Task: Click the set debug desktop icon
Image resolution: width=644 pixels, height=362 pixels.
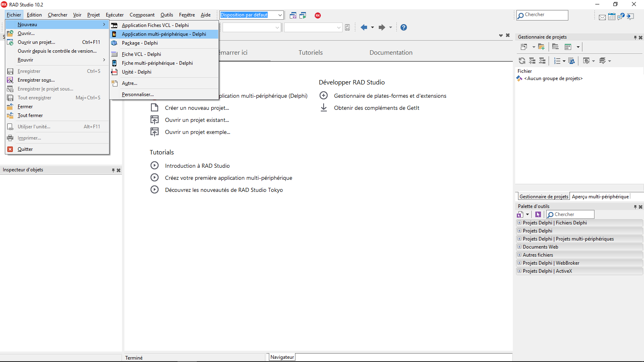Action: pos(303,15)
